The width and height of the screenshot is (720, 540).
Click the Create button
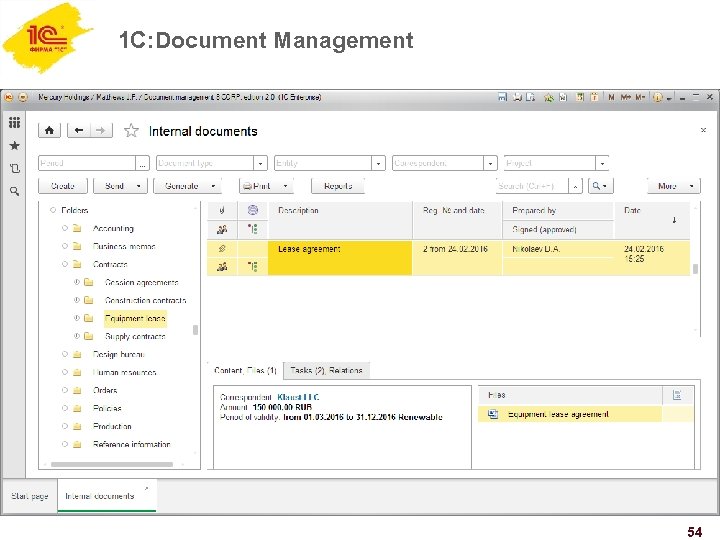click(x=63, y=186)
